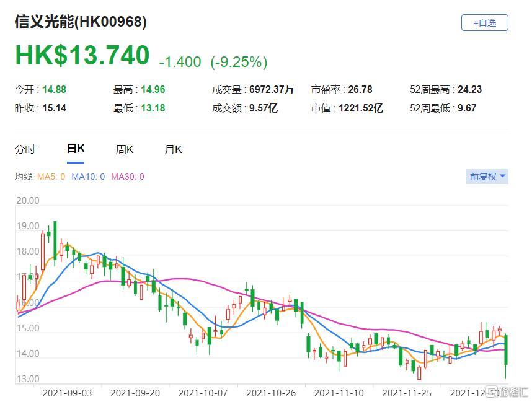Switch to the 分时 chart tab
Viewport: 532px width, 402px height.
25,149
